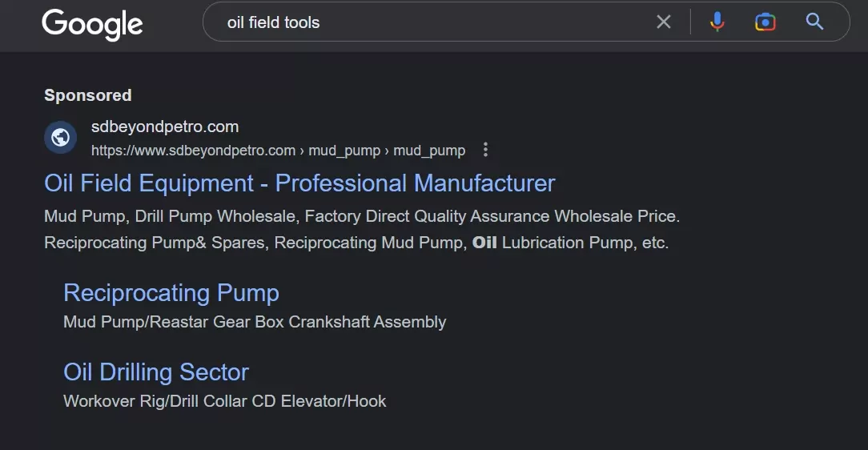Click the sdbeyondpetro.com site name
The image size is (868, 450).
click(x=165, y=127)
